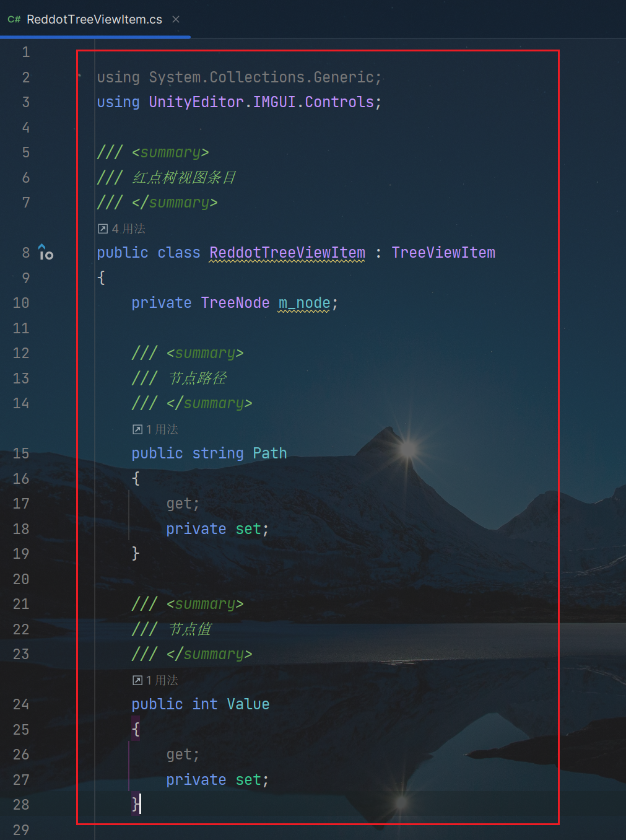The image size is (626, 840).
Task: Click 'private set;' on line 27
Action: point(217,780)
